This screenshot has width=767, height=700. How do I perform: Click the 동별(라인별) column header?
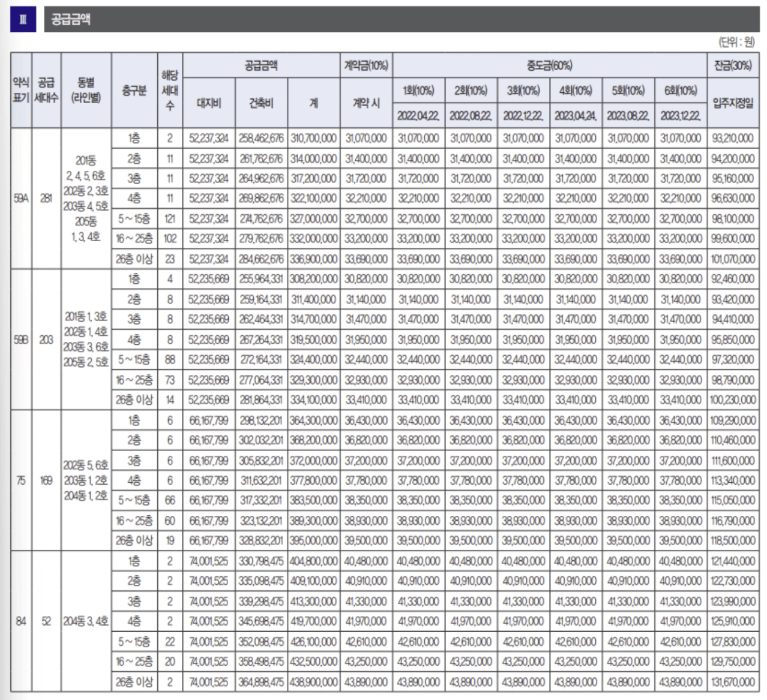pos(86,90)
